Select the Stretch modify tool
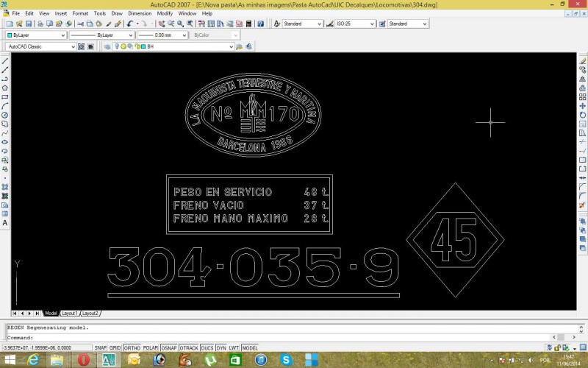 pyautogui.click(x=582, y=133)
